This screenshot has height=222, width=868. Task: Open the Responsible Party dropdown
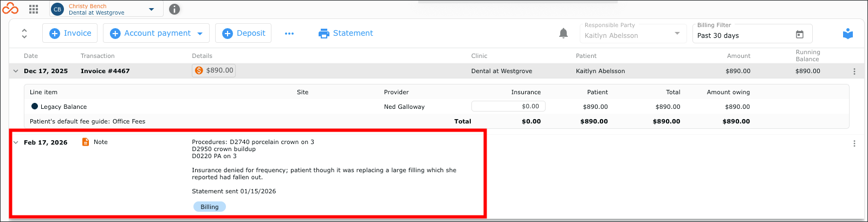point(632,33)
